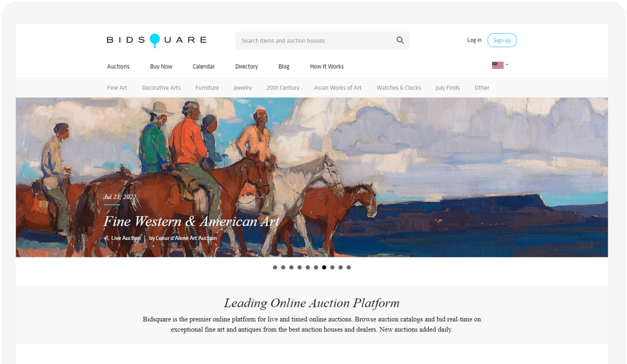The height and width of the screenshot is (364, 627).
Task: Click the search magnifier icon
Action: (400, 40)
